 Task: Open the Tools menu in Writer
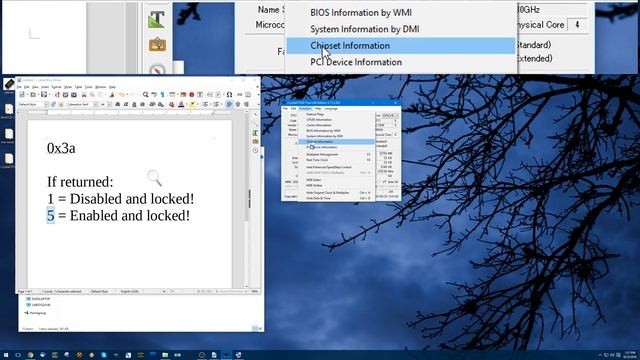[89, 87]
